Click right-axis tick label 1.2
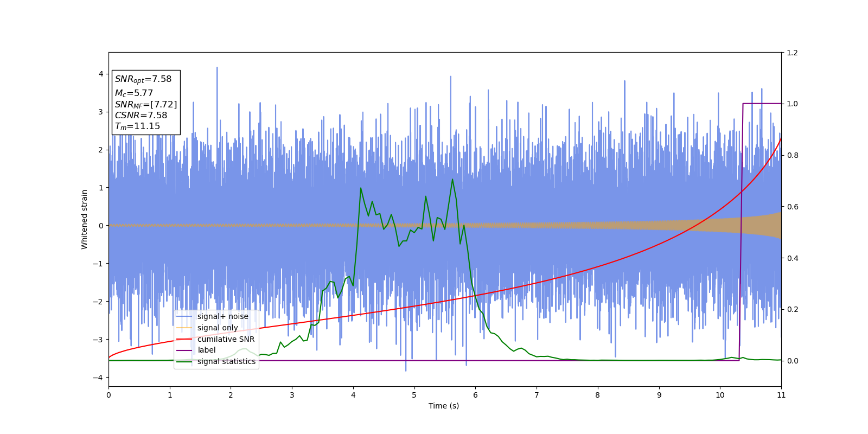The height and width of the screenshot is (434, 868). 793,53
